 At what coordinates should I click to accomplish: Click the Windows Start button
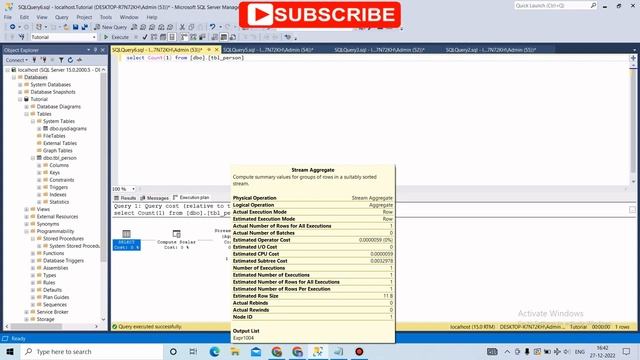coord(10,351)
